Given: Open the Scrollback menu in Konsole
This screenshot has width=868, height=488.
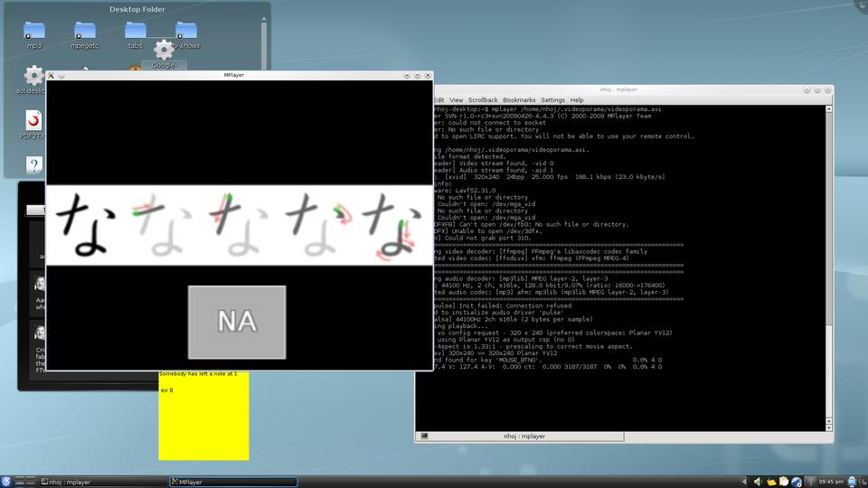Looking at the screenshot, I should point(483,99).
